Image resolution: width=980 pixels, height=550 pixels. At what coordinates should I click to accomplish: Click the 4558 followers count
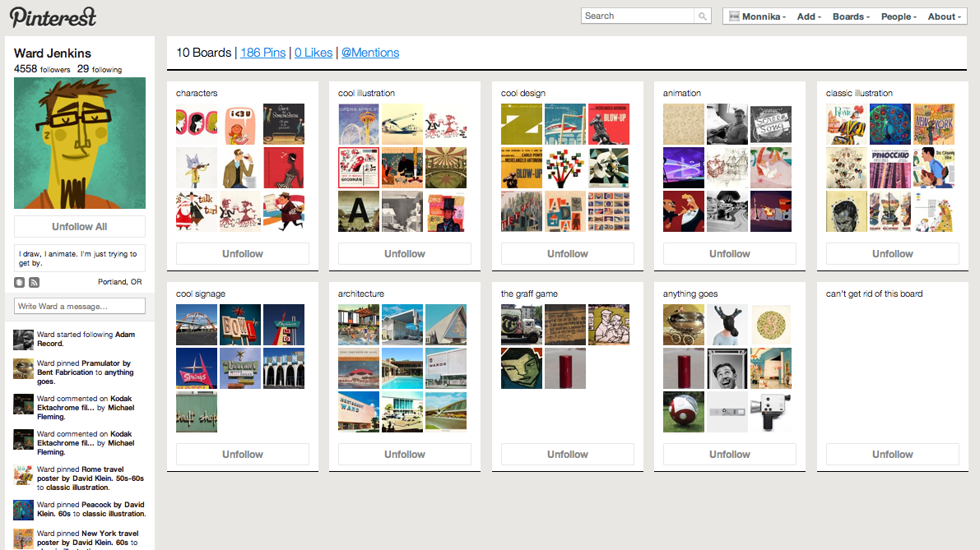click(42, 69)
